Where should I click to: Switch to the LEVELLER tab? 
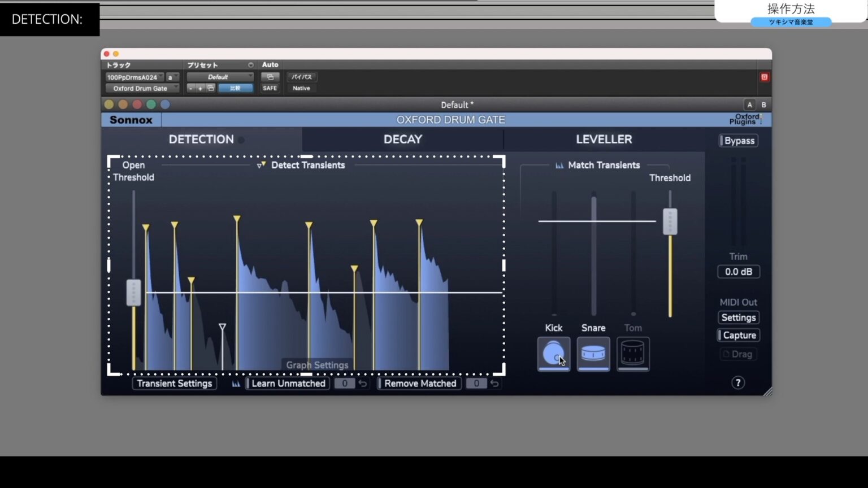click(x=604, y=139)
